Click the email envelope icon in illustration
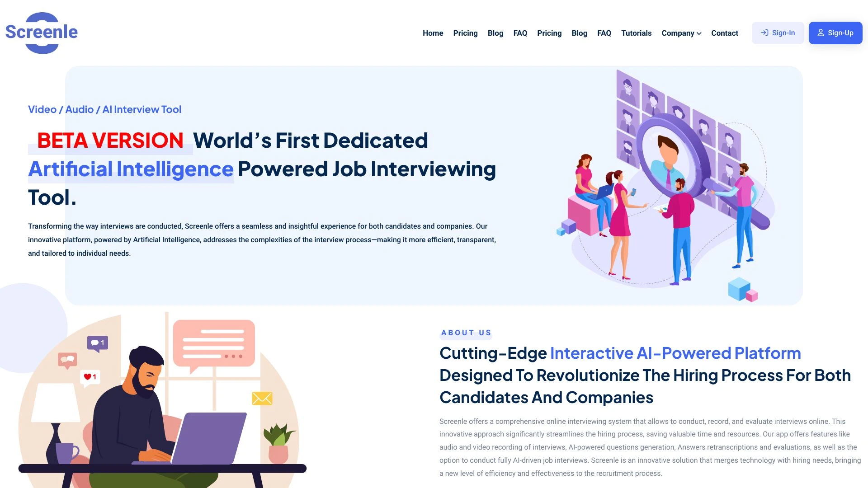868x488 pixels. pos(260,398)
